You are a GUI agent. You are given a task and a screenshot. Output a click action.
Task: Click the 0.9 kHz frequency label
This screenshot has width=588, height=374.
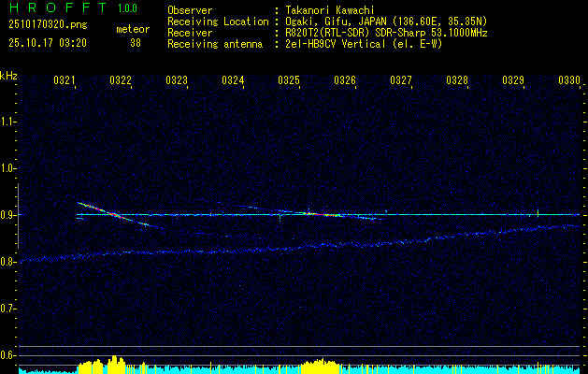click(x=8, y=215)
